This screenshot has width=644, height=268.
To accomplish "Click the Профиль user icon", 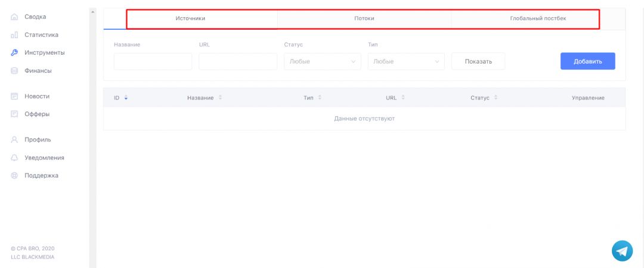I will [x=15, y=140].
